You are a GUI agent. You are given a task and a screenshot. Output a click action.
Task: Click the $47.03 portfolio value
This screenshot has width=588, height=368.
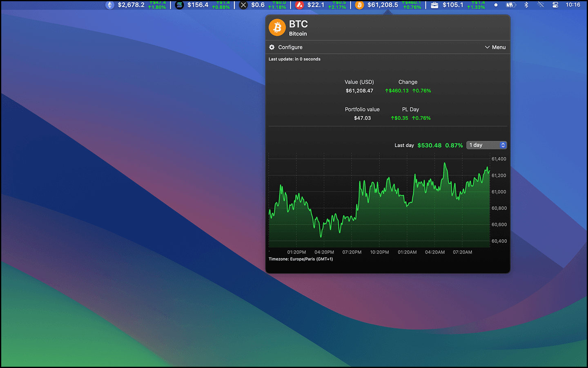363,118
